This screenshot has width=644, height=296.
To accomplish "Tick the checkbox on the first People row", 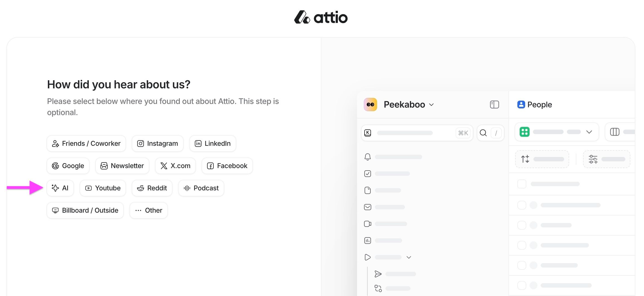I will click(522, 184).
